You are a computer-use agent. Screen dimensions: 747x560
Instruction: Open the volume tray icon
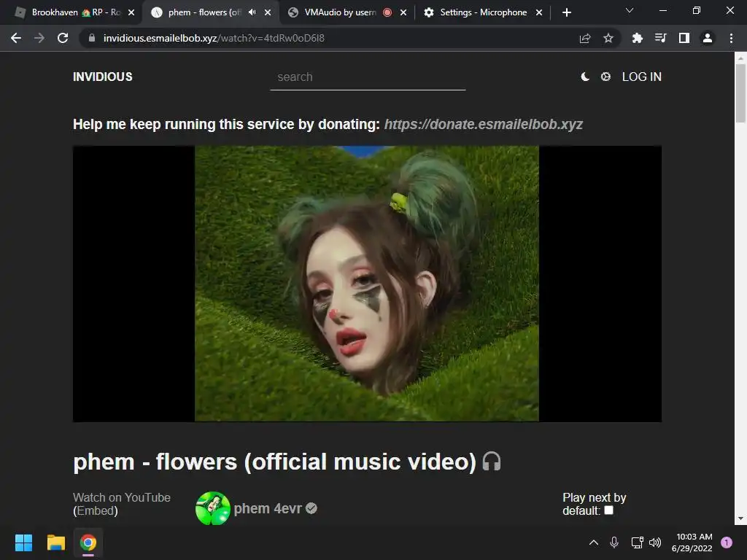(655, 542)
